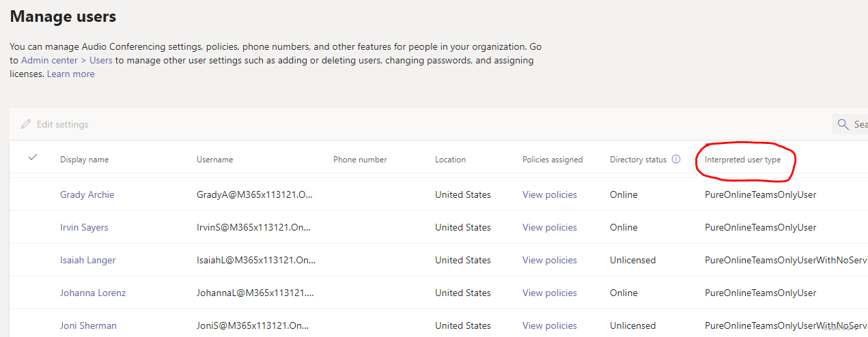Open the Learn more link
This screenshot has width=868, height=337.
70,74
